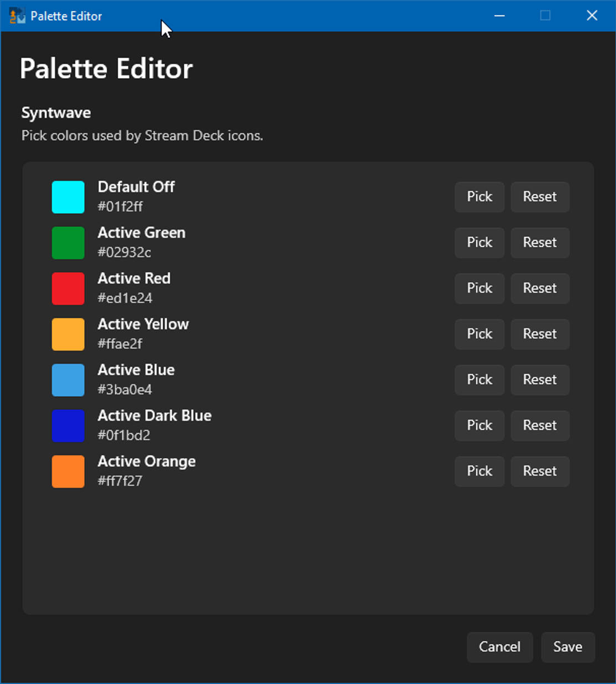
Task: Pick a new color for Active Blue
Action: tap(478, 380)
